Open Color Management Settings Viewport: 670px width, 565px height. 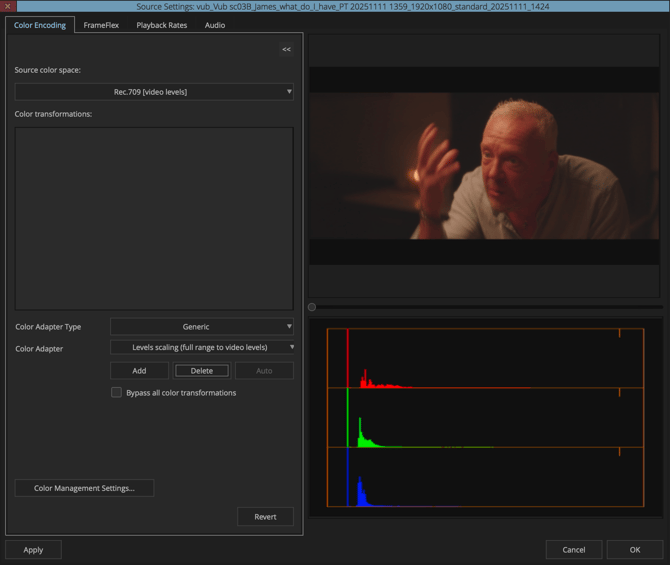(85, 488)
